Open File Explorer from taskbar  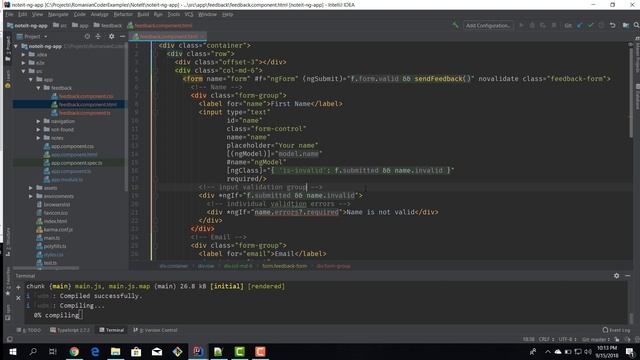click(116, 351)
